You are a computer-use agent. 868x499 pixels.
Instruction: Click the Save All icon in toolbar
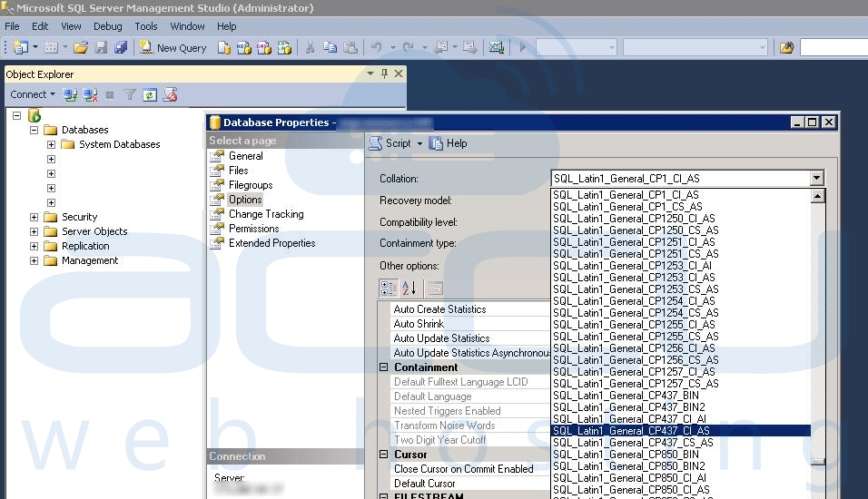click(120, 48)
